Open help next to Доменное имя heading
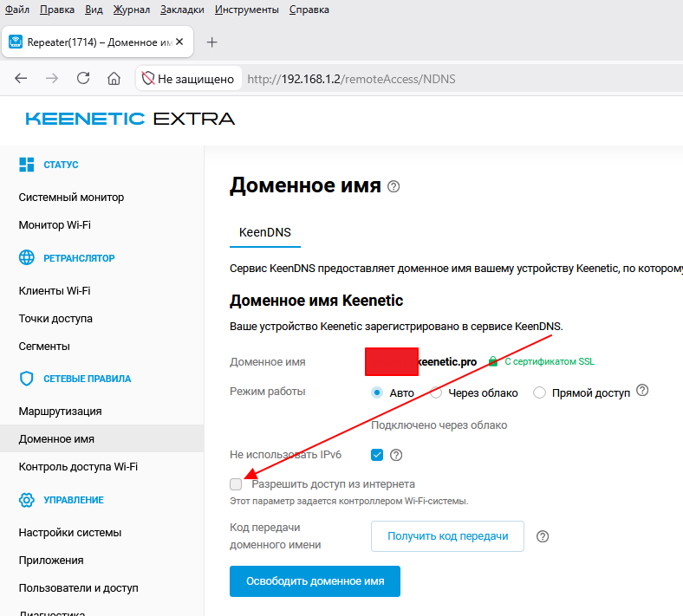This screenshot has height=616, width=683. coord(394,187)
